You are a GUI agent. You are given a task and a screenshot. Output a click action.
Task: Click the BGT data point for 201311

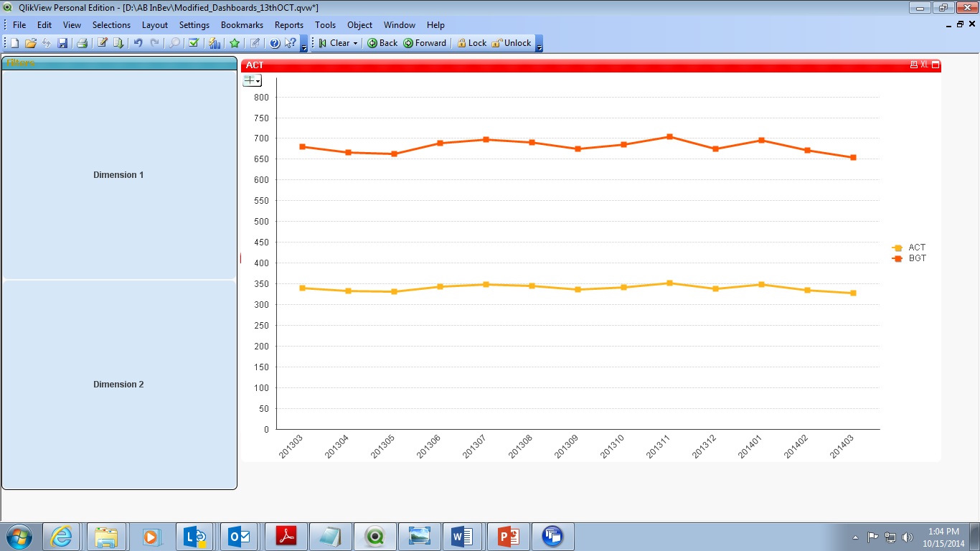point(669,136)
